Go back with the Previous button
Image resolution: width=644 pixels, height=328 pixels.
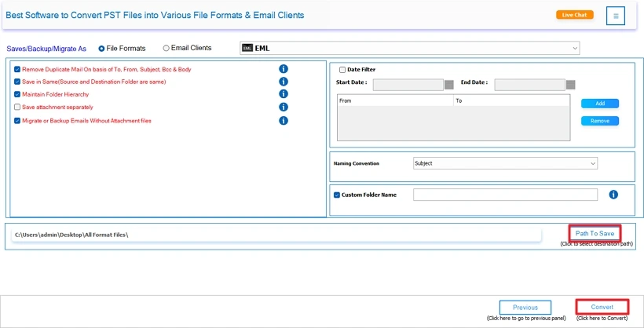[x=525, y=308]
